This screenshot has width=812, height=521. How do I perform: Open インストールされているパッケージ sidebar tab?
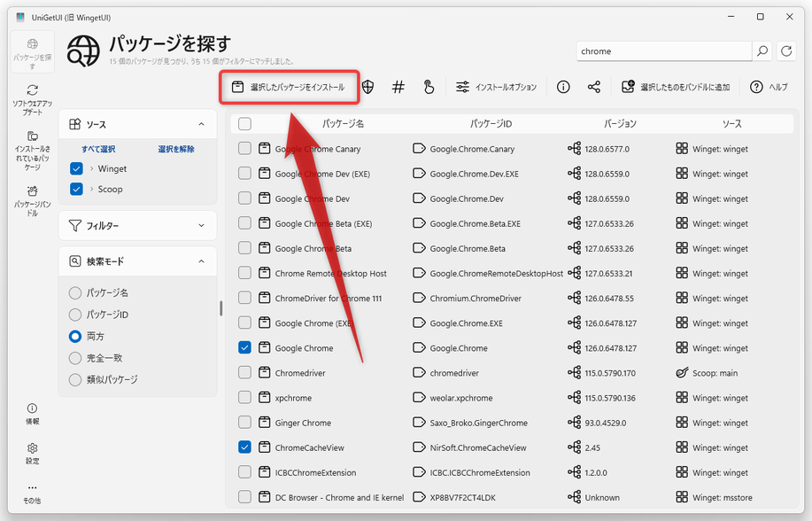32,151
